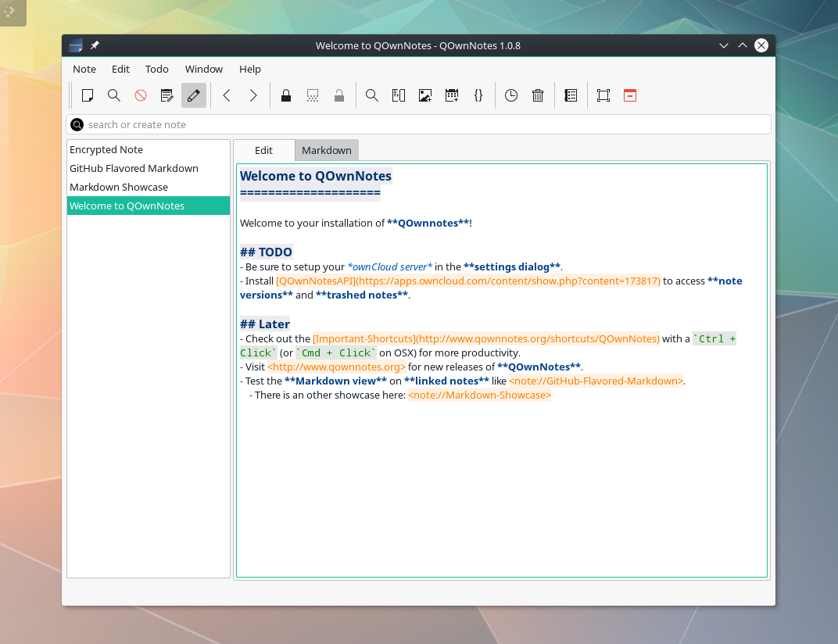This screenshot has width=838, height=644.
Task: Click the Important-Shortcuts link
Action: pyautogui.click(x=486, y=338)
